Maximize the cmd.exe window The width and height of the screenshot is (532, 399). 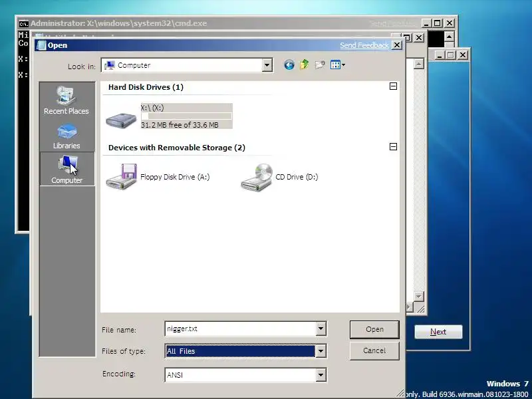[x=438, y=23]
